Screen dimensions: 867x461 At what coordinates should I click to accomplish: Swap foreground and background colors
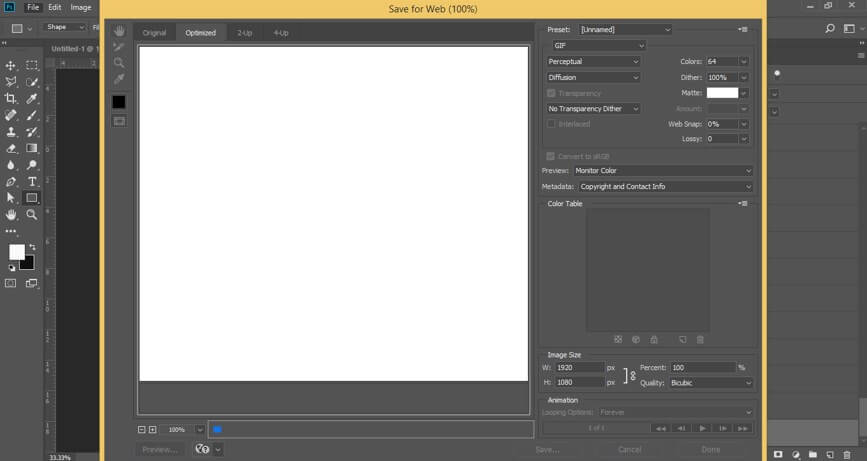33,247
